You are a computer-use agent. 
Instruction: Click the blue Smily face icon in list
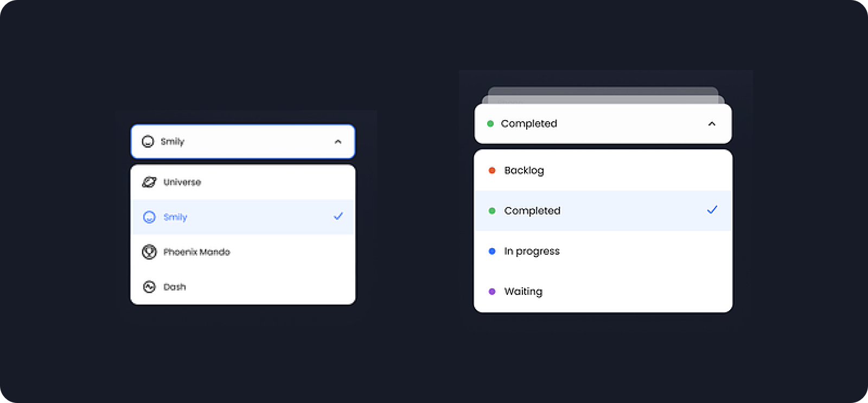(149, 217)
